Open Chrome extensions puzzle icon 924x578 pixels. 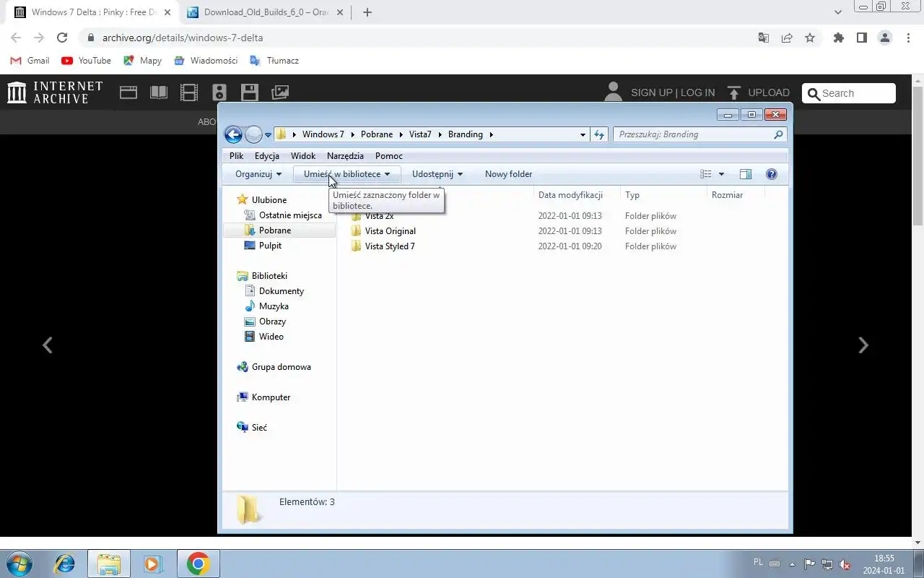click(838, 38)
